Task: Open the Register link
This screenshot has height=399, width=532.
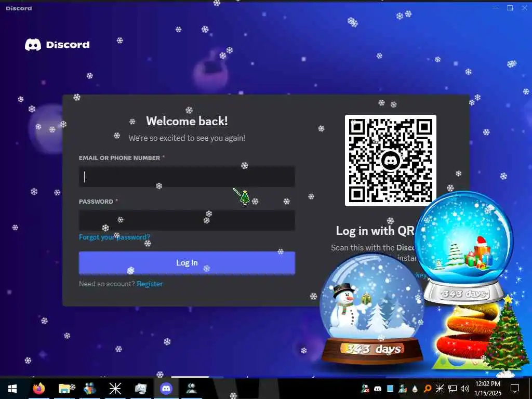Action: tap(150, 284)
